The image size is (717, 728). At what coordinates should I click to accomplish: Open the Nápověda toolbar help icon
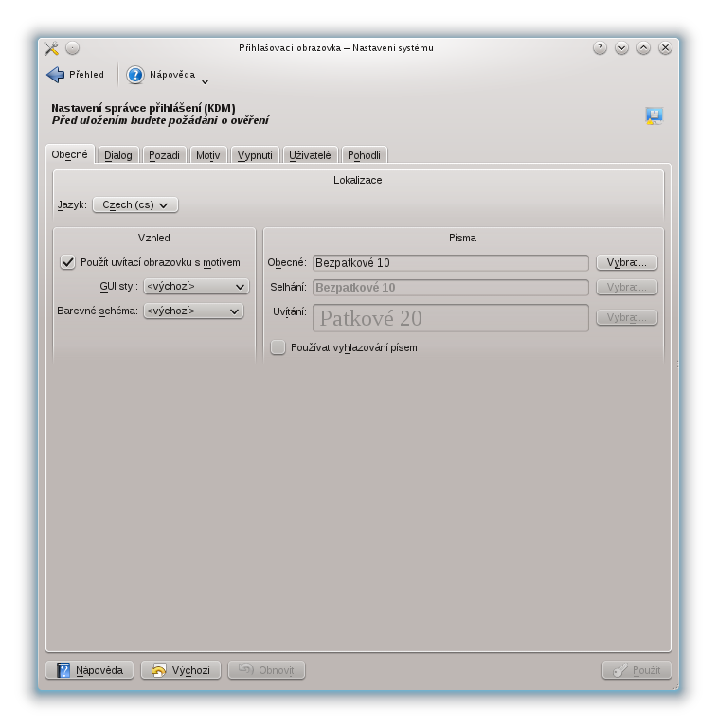tap(135, 75)
